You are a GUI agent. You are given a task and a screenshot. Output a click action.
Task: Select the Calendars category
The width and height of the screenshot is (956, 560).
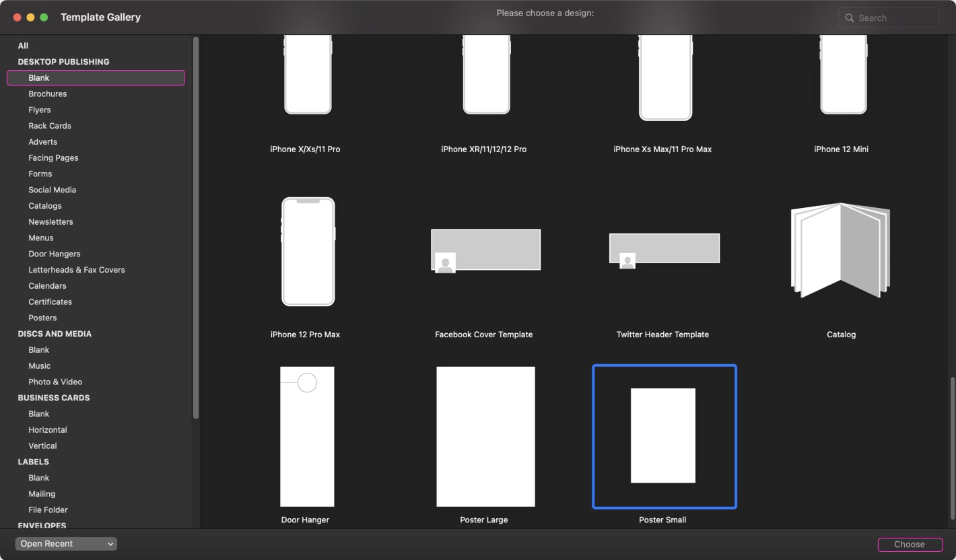click(x=47, y=285)
